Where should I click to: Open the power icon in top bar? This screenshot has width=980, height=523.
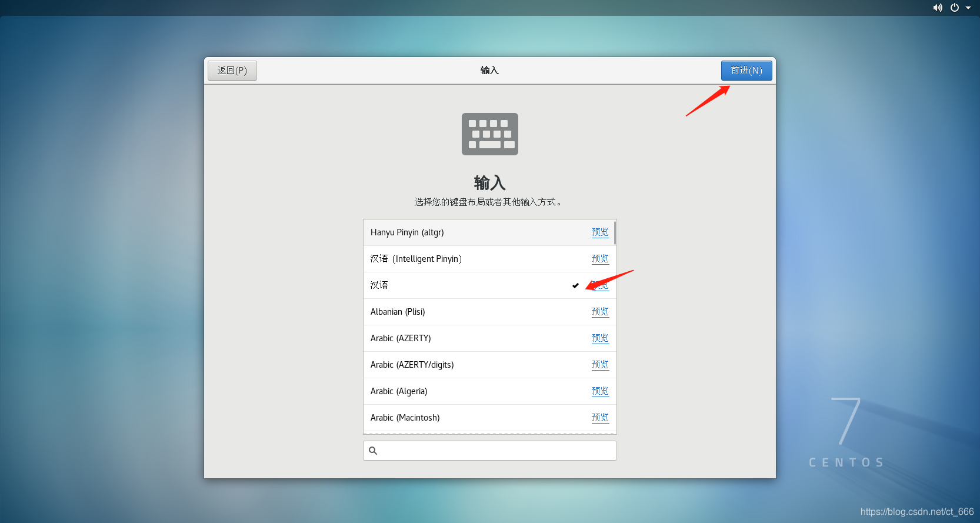[955, 8]
